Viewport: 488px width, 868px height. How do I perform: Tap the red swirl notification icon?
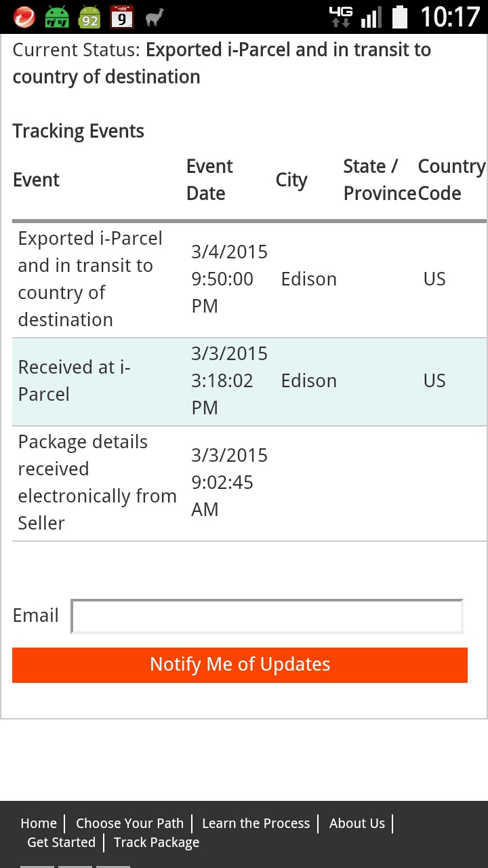click(24, 17)
